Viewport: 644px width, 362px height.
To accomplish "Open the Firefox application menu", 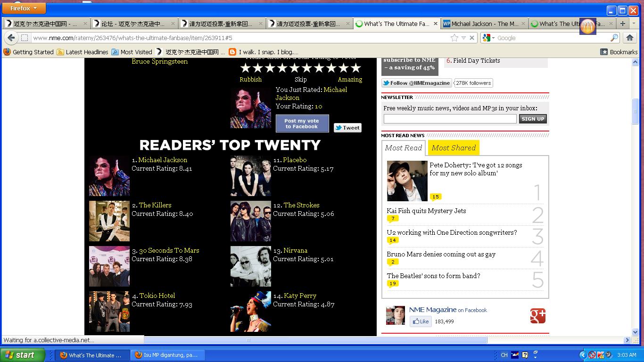I will 24,8.
